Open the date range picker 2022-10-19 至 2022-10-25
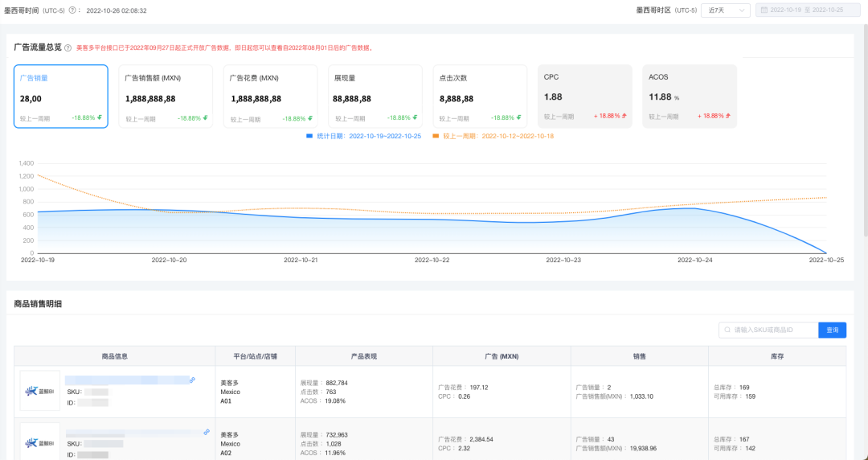868x460 pixels. click(x=809, y=10)
